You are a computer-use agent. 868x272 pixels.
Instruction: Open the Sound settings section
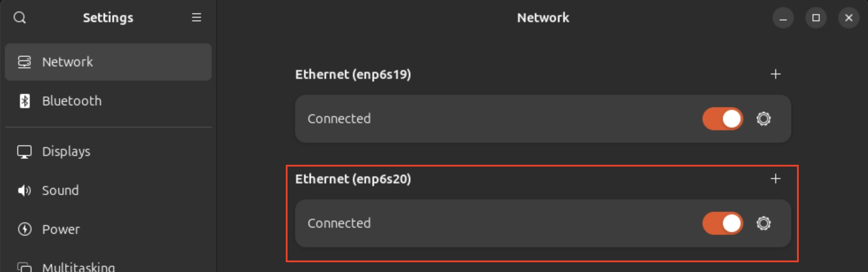(x=60, y=190)
